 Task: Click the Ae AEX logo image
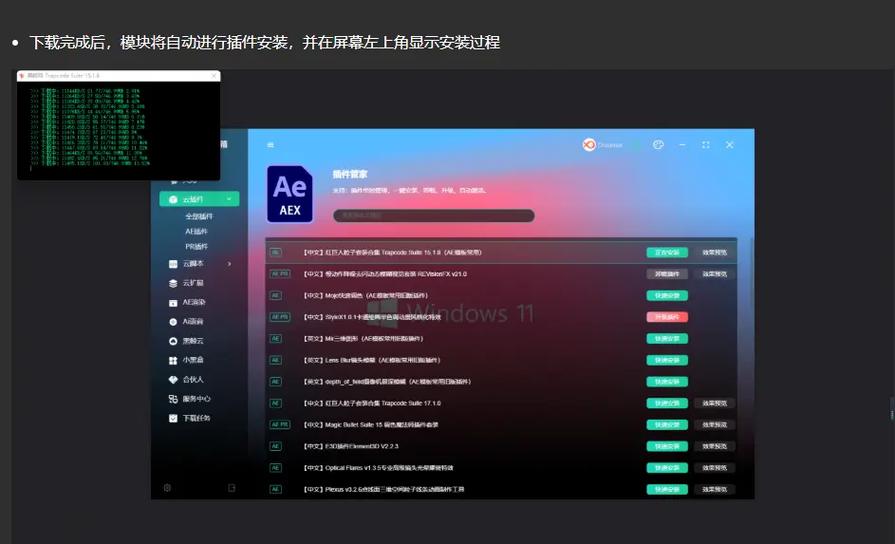click(x=290, y=194)
